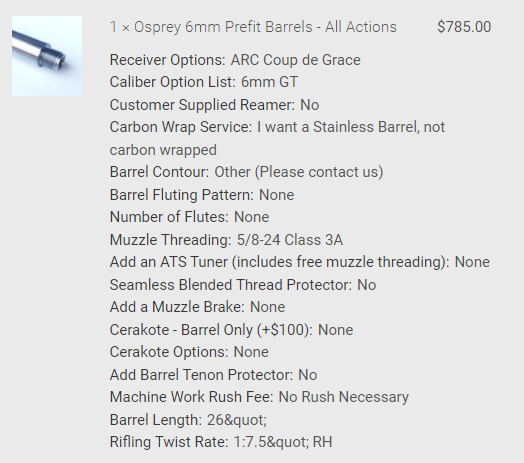
Task: Select Cerakote - Barrel Only (+$100) line
Action: click(x=231, y=330)
